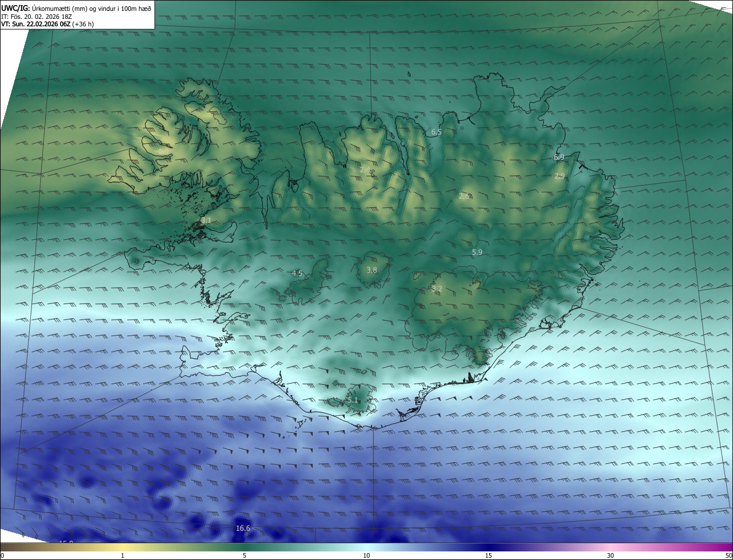733x560 pixels.
Task: Pick the 2.4 value label on the map
Action: (x=365, y=169)
